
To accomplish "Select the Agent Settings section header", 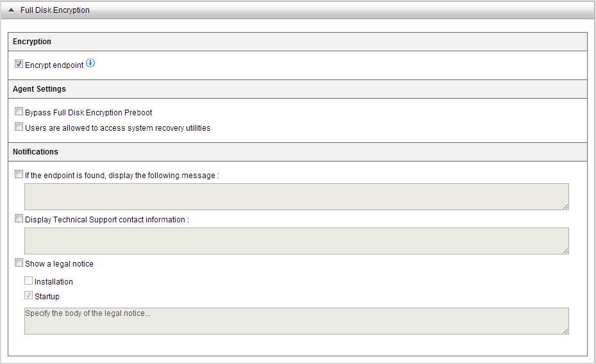I will click(x=39, y=89).
